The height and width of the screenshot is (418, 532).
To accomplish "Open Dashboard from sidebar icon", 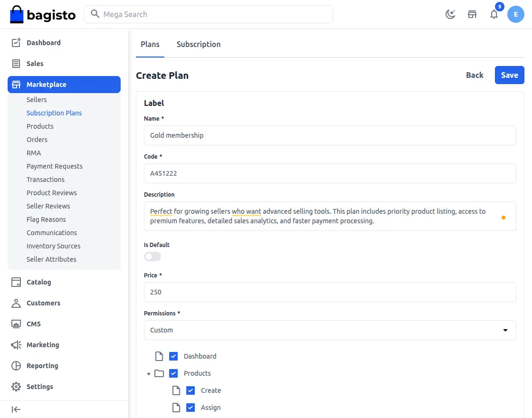I will tap(16, 43).
